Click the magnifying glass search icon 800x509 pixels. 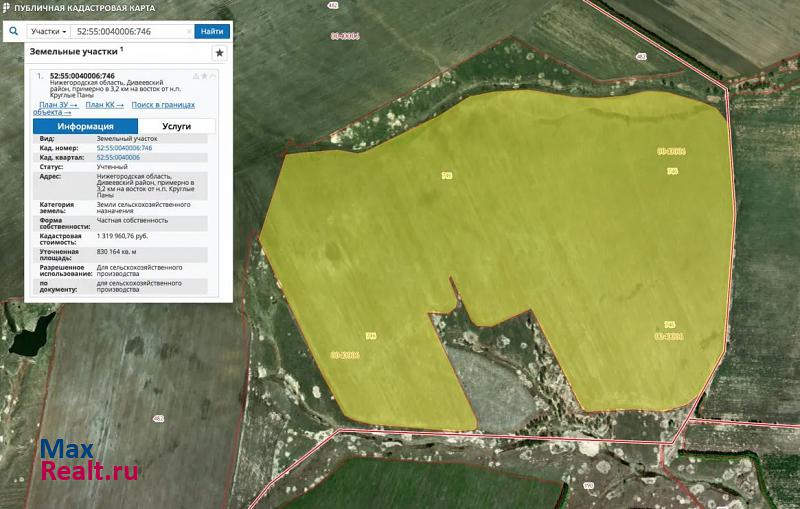[x=13, y=31]
